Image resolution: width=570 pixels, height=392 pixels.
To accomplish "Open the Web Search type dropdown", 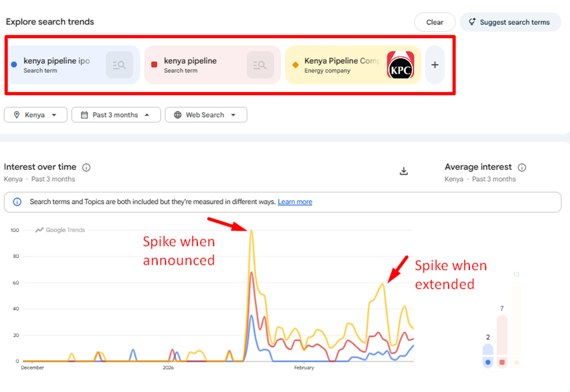I will [x=205, y=115].
